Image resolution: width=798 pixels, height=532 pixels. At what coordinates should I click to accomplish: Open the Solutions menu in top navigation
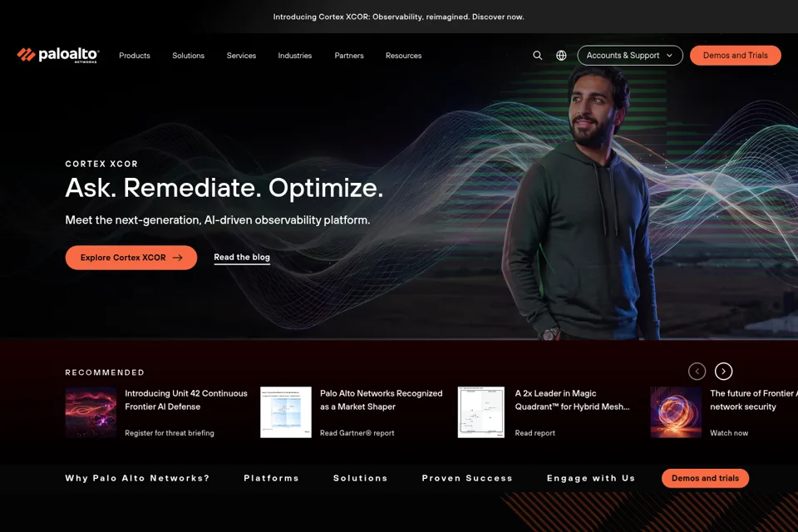pos(189,56)
